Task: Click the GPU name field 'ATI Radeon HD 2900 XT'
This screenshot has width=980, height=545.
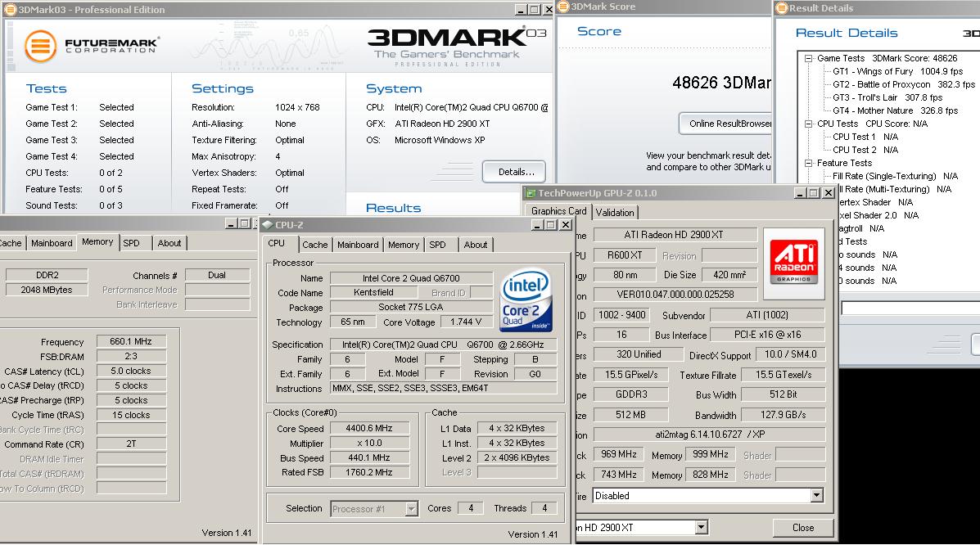Action: coord(675,235)
